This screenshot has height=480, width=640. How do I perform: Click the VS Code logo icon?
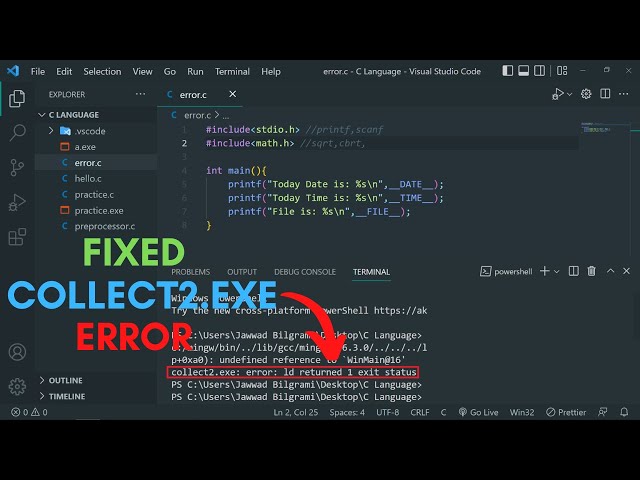click(13, 71)
